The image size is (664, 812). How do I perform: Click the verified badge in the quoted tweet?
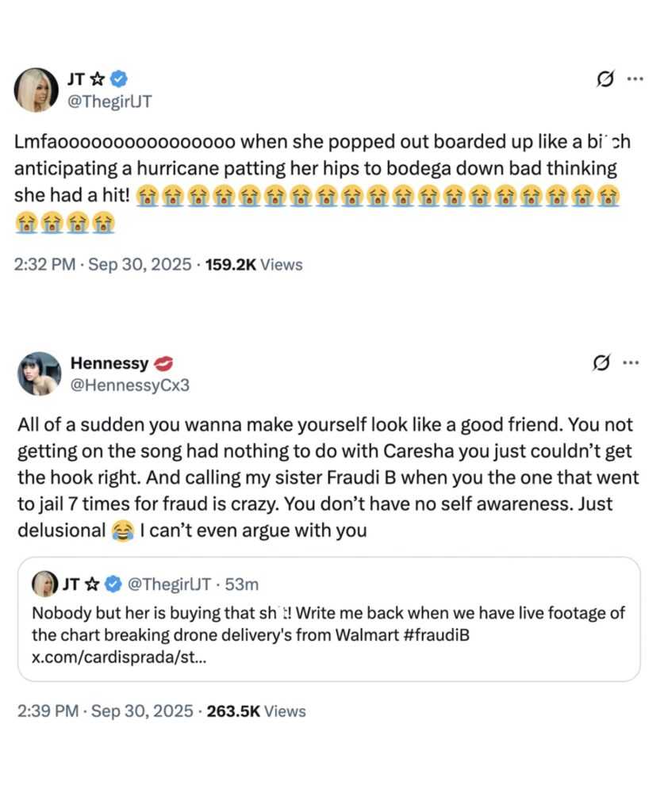[x=113, y=584]
